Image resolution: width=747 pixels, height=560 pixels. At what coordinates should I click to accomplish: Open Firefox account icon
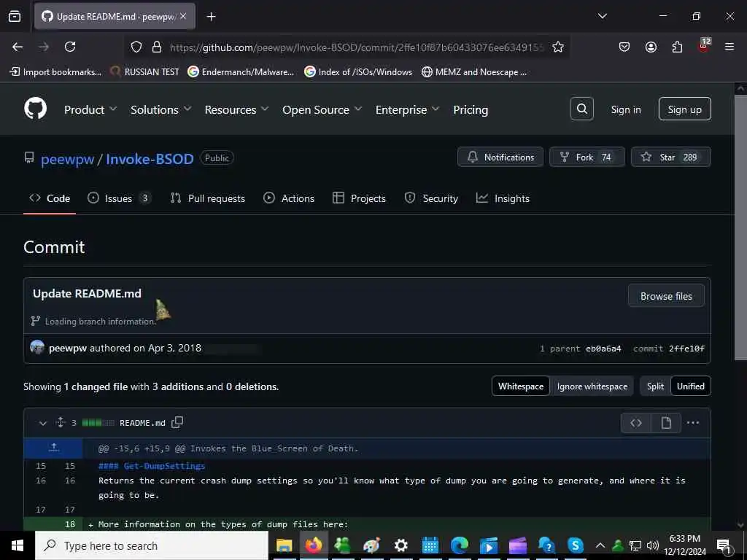point(651,47)
